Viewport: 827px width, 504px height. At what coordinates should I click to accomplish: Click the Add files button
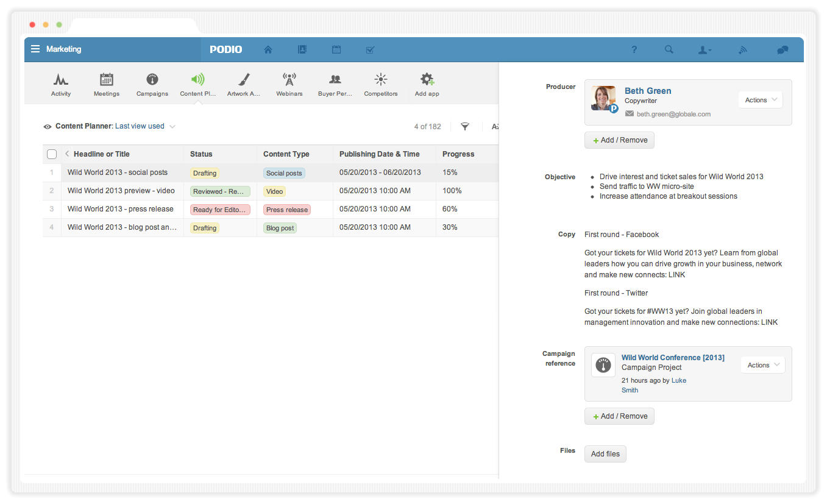coord(605,454)
